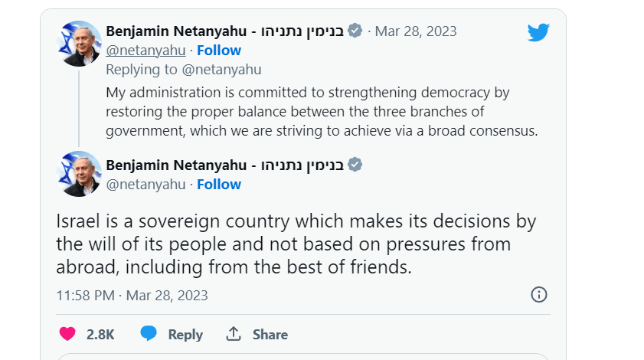Open the 'Mar 28, 2023' date in the header
This screenshot has width=644, height=360.
[416, 31]
